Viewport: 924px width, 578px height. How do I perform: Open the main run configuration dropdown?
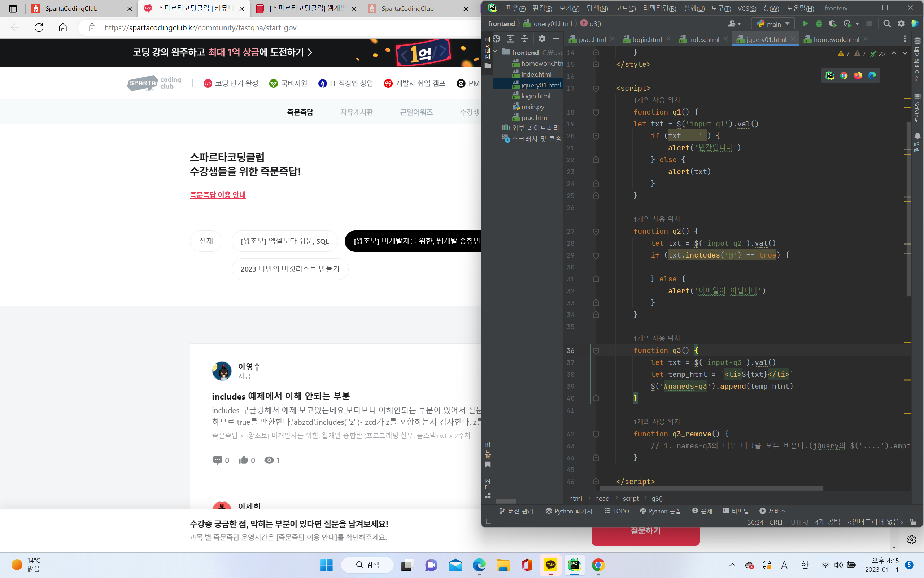point(773,24)
